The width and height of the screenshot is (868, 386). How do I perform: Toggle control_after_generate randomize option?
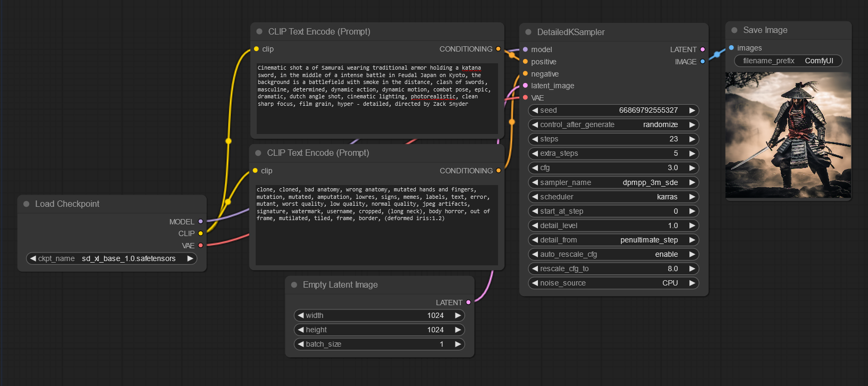613,125
